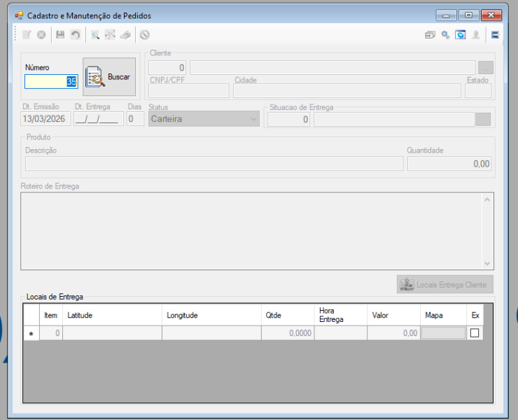518x420 pixels.
Task: Click the Situacao de Entrega code field
Action: pos(288,119)
